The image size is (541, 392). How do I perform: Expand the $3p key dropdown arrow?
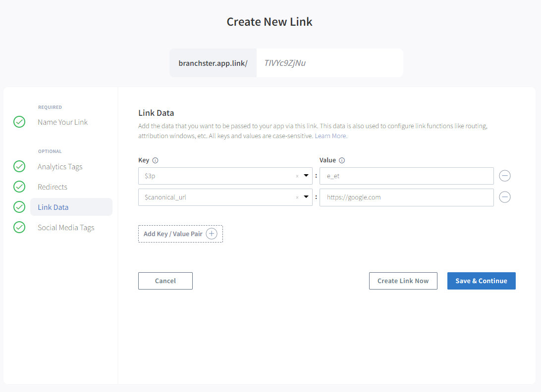click(x=306, y=176)
